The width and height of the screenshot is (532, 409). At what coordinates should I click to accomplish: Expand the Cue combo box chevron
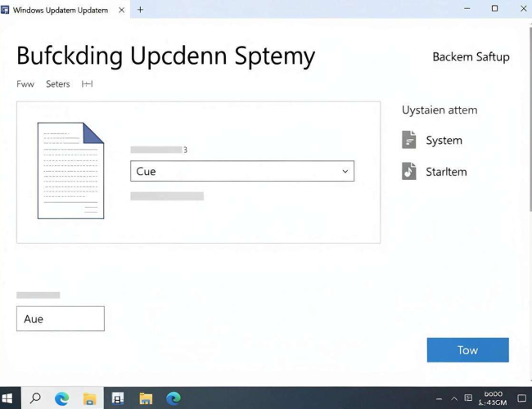345,171
